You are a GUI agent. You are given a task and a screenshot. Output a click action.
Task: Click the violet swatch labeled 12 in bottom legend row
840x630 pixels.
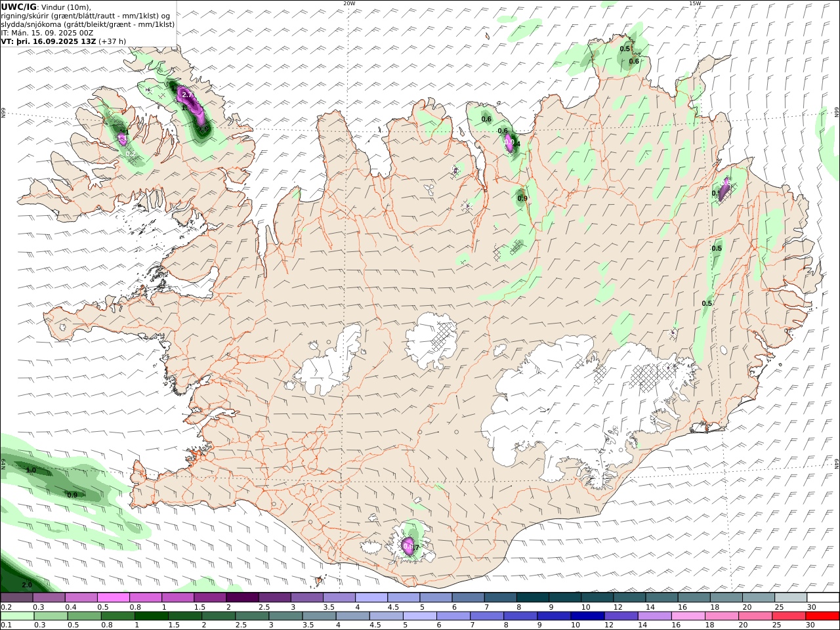point(620,616)
